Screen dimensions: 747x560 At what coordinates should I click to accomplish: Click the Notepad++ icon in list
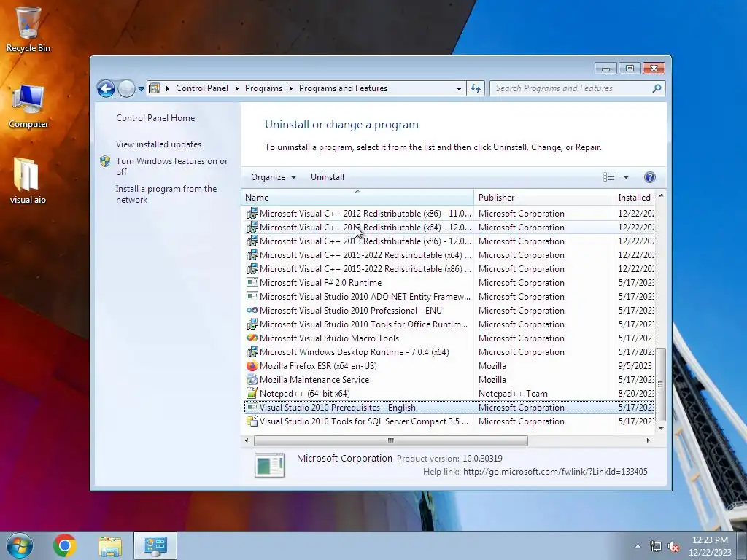[252, 393]
